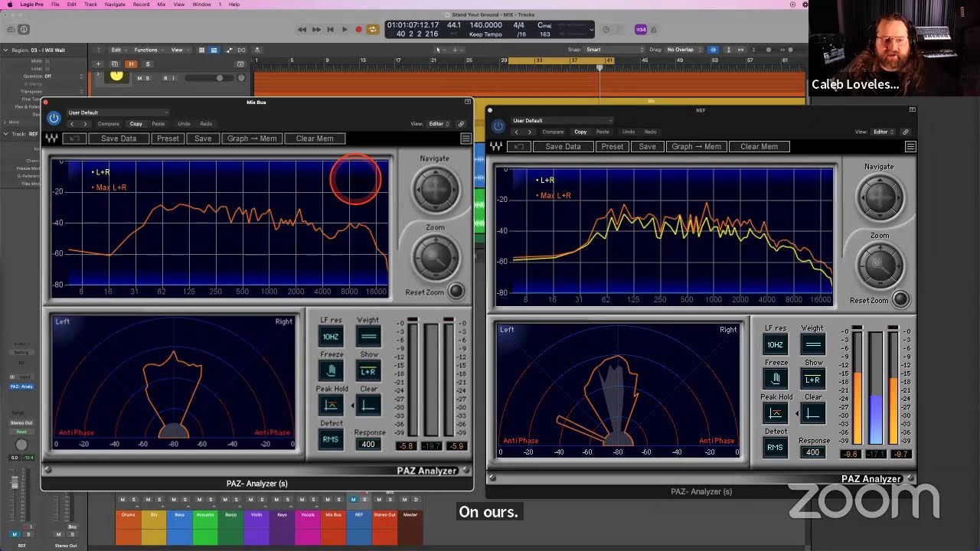The width and height of the screenshot is (980, 551).
Task: Click Reset Zoom button in Mix Bus PAZ
Action: 456,292
